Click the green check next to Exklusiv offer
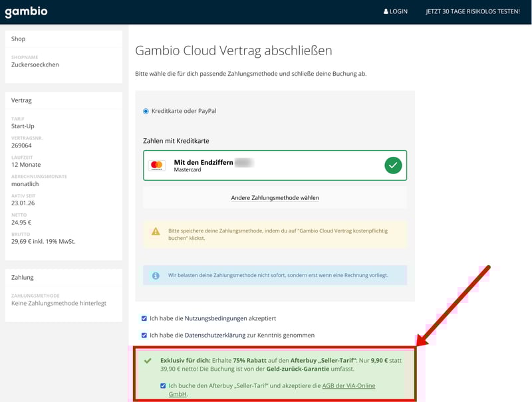Screen dimensions: 532x402 point(148,360)
